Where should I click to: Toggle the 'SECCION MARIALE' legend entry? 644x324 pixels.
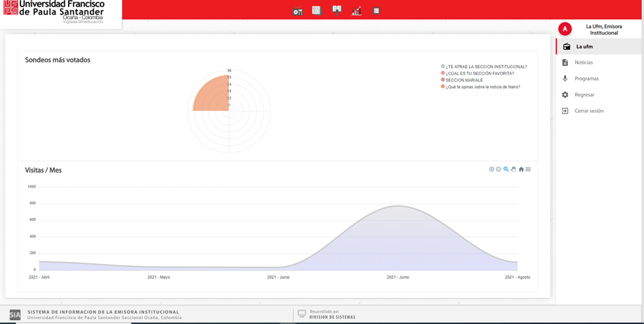click(464, 80)
